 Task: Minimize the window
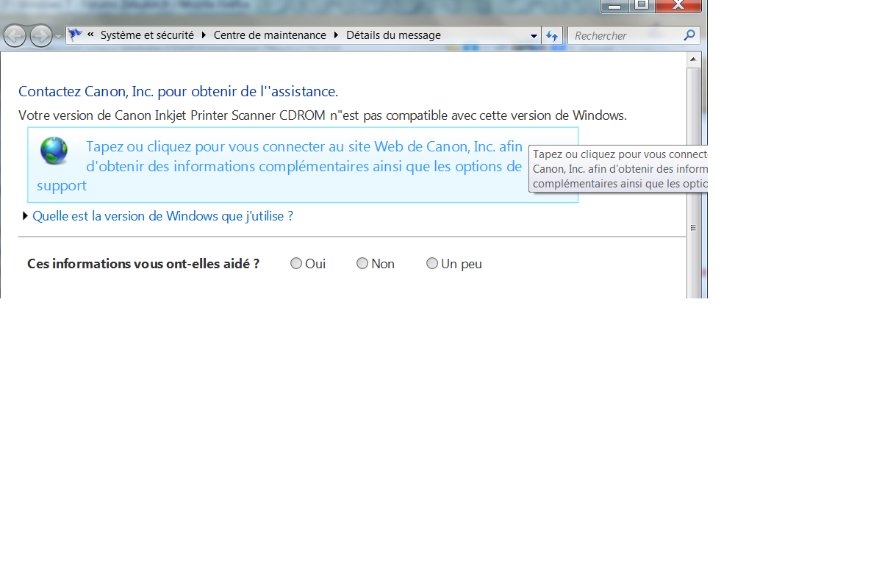pos(614,6)
